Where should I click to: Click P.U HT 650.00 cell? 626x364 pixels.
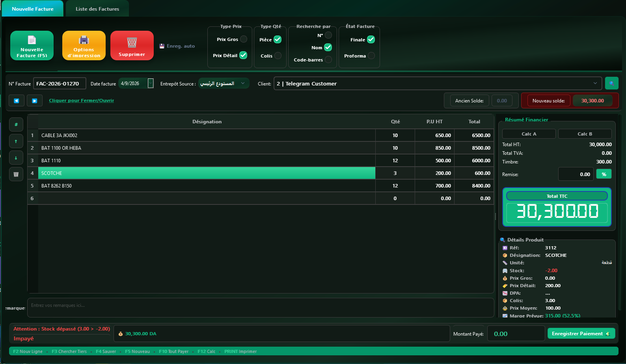[434, 135]
